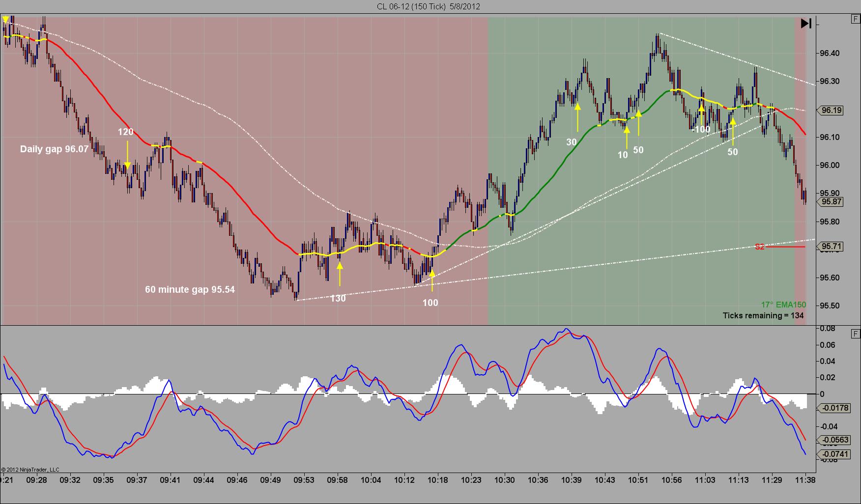Screen dimensions: 861x504
Task: Click the '130' label on the chart
Action: point(338,298)
